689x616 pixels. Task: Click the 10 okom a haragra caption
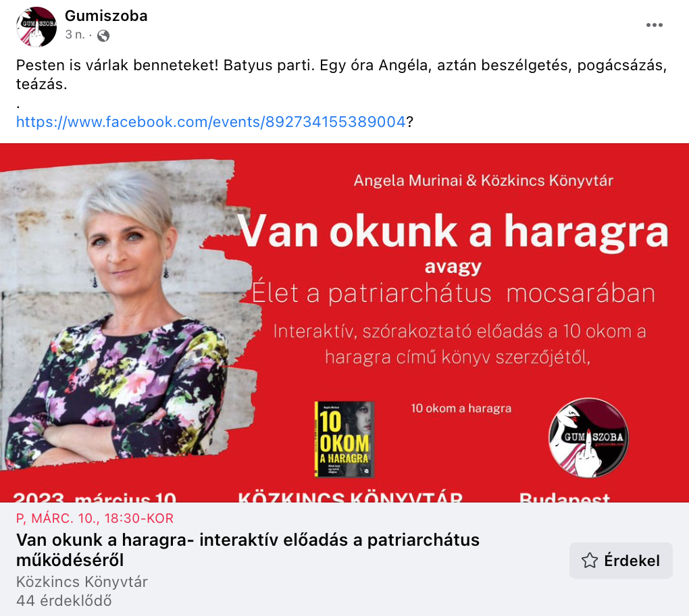[x=461, y=408]
